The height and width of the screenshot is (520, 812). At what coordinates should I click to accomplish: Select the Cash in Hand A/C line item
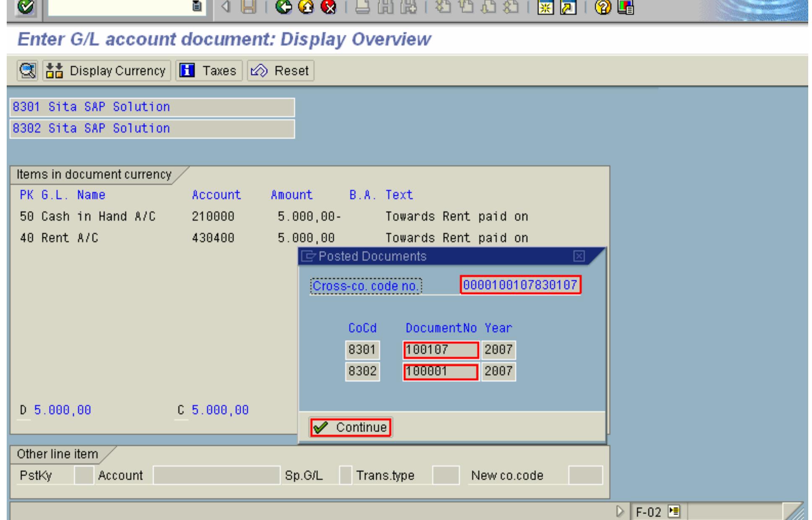[274, 216]
